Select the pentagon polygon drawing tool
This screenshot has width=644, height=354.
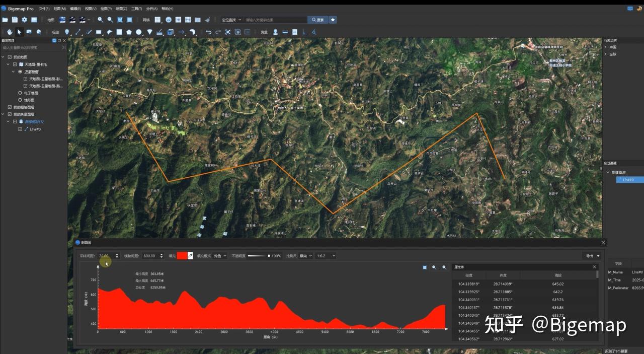coord(129,32)
